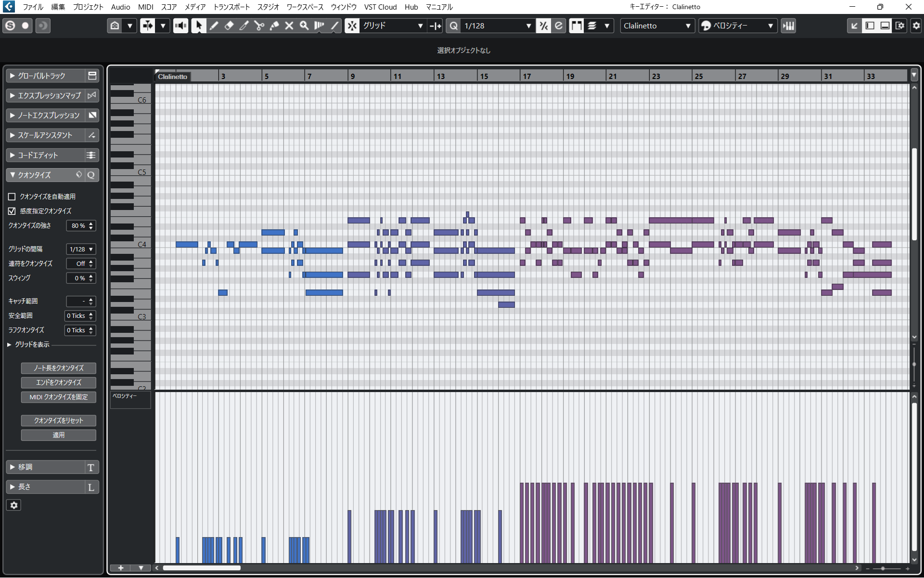
Task: Select the Erase tool
Action: tap(229, 26)
